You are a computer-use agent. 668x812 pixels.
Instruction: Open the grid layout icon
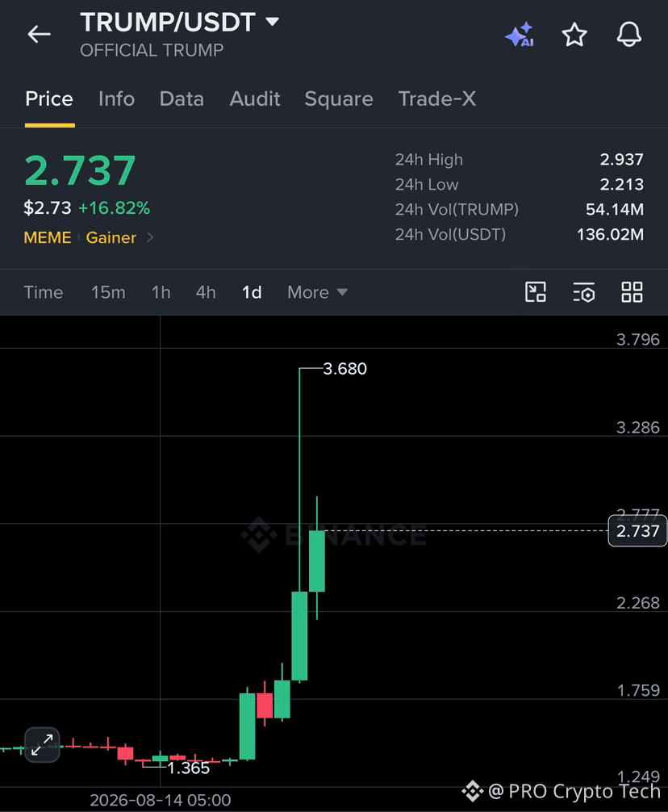pyautogui.click(x=632, y=292)
